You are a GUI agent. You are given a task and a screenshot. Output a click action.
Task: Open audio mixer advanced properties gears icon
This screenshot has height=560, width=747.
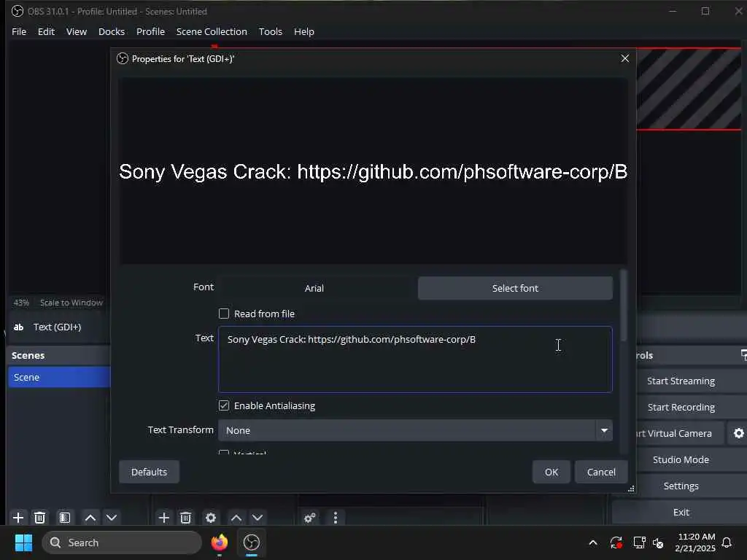pyautogui.click(x=309, y=518)
